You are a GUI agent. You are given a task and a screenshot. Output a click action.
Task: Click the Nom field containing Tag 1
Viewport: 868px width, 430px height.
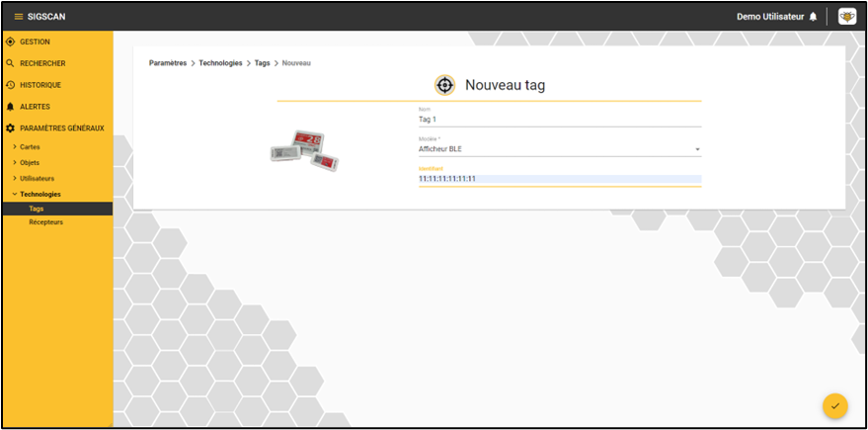point(560,120)
